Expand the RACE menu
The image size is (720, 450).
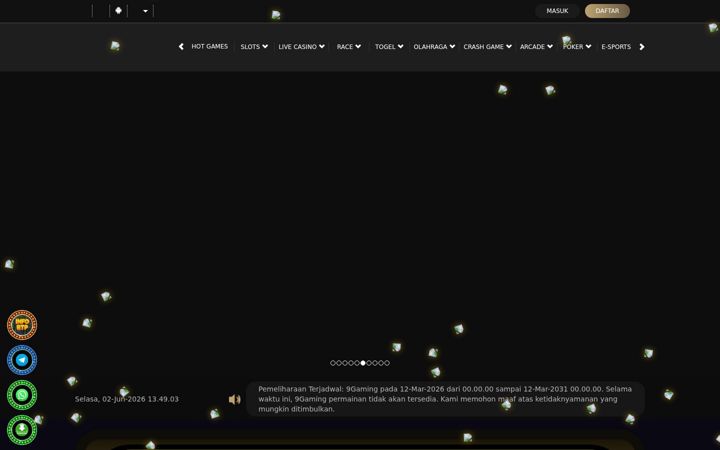pyautogui.click(x=349, y=46)
